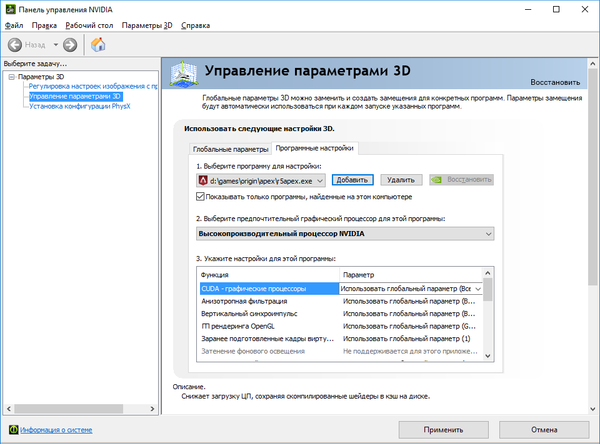The image size is (600, 444).
Task: Click the Добавить button
Action: [x=352, y=180]
